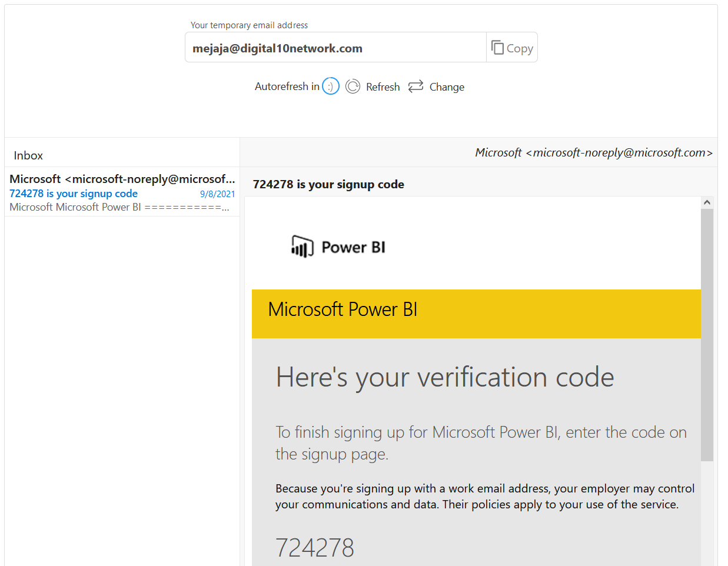This screenshot has width=728, height=566.
Task: Click the Refresh text link
Action: [383, 87]
